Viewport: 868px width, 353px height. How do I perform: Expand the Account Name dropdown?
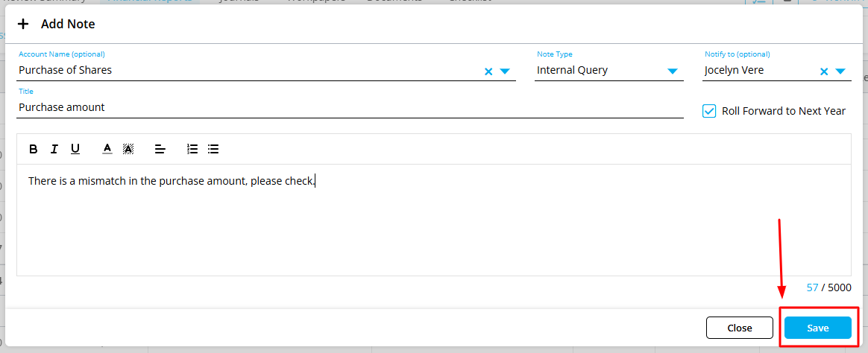[505, 71]
